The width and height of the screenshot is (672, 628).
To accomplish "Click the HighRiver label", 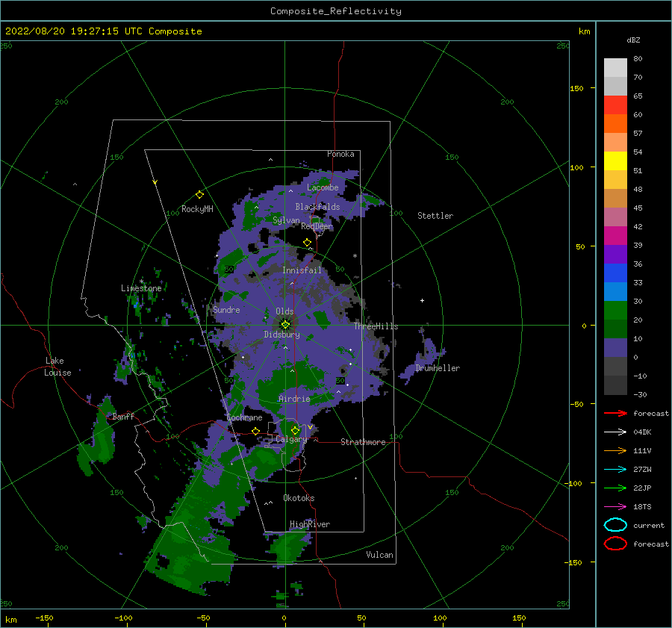I will pyautogui.click(x=310, y=524).
